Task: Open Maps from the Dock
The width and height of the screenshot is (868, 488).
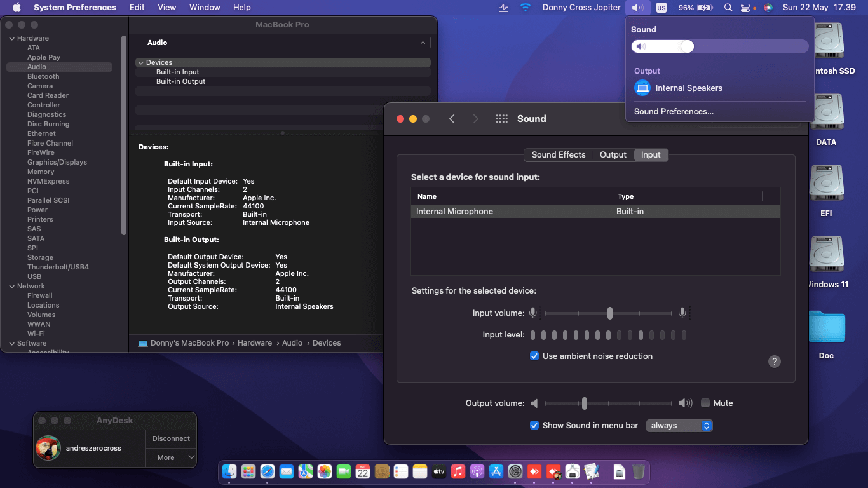Action: pyautogui.click(x=306, y=471)
